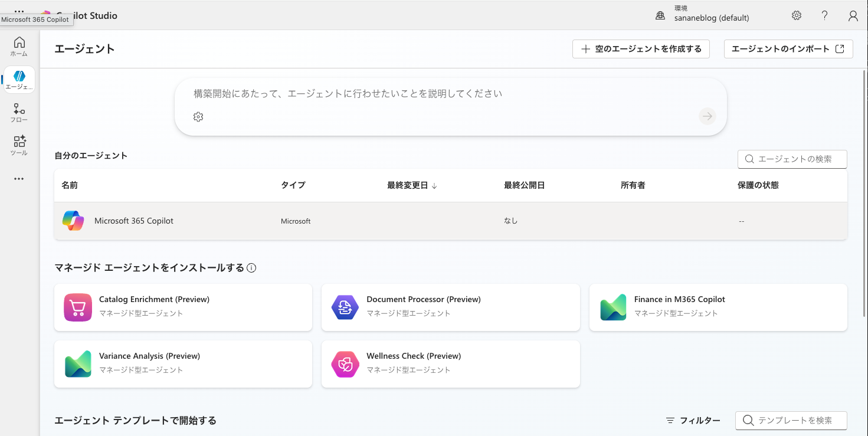Click the 保護の状態 column header
Screen dimensions: 868x436
[x=758, y=185]
